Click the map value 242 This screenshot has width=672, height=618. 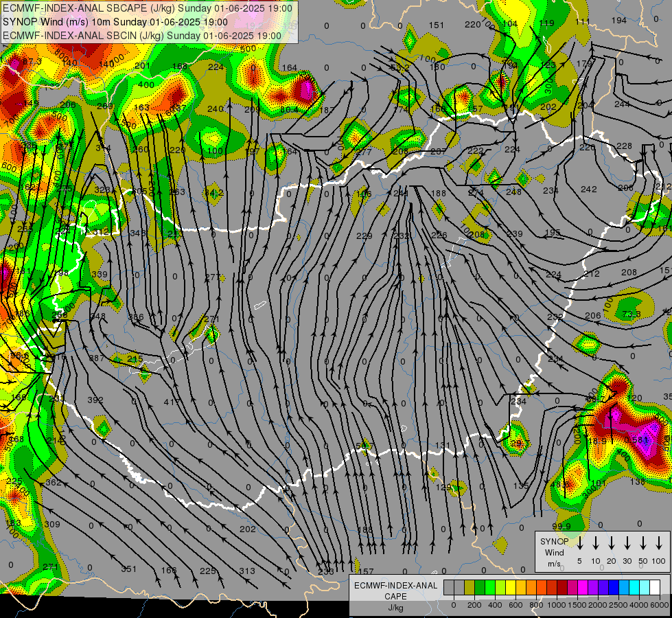pos(589,189)
